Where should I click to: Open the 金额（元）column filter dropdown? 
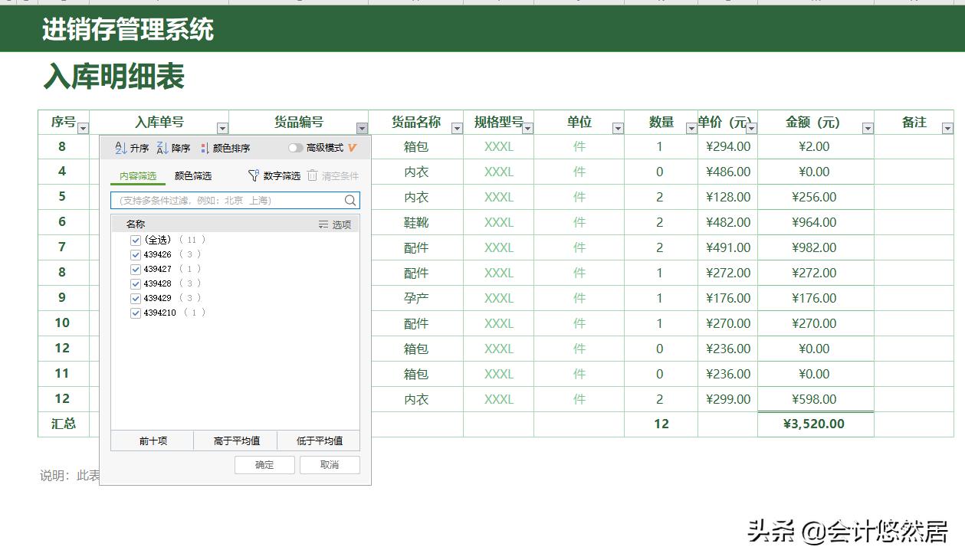pyautogui.click(x=868, y=126)
